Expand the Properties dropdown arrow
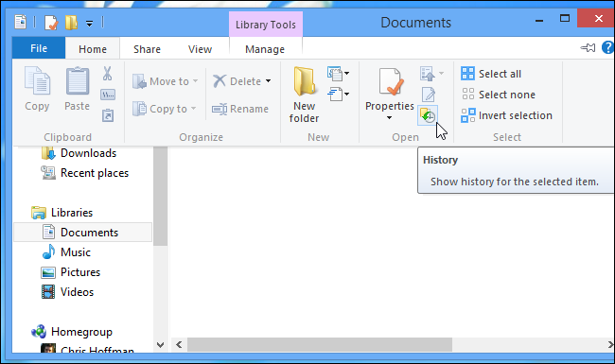 (x=389, y=117)
